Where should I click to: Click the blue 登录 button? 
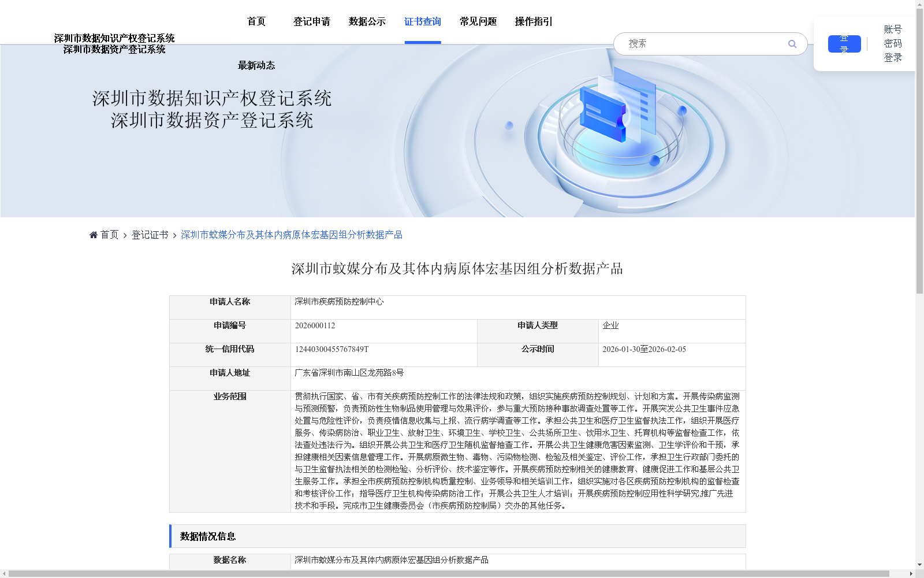coord(844,44)
